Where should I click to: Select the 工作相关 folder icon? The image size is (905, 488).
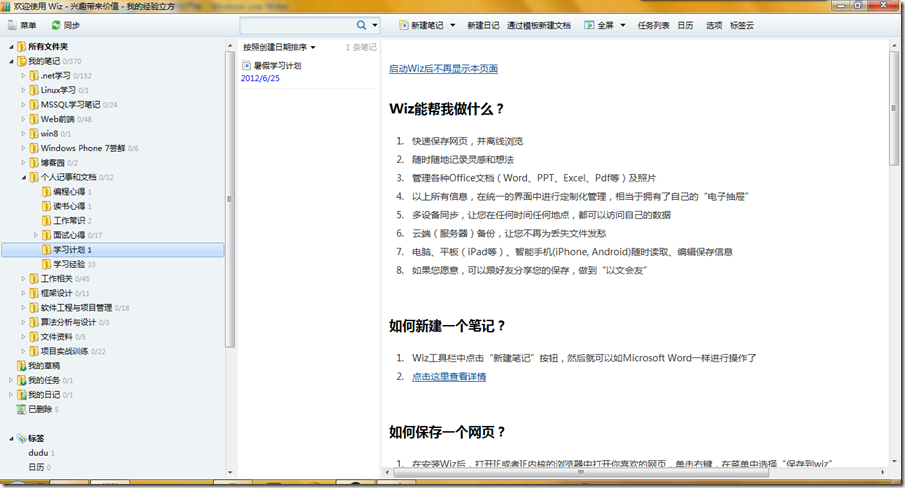[34, 279]
